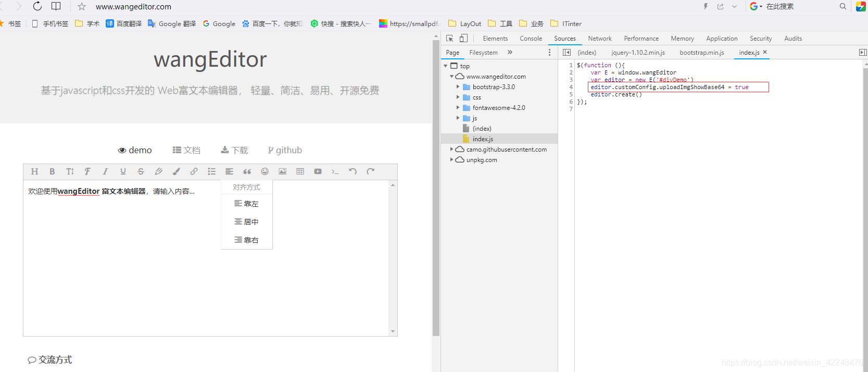Click the undo arrow icon
Screen dimensions: 868x372
click(x=353, y=171)
